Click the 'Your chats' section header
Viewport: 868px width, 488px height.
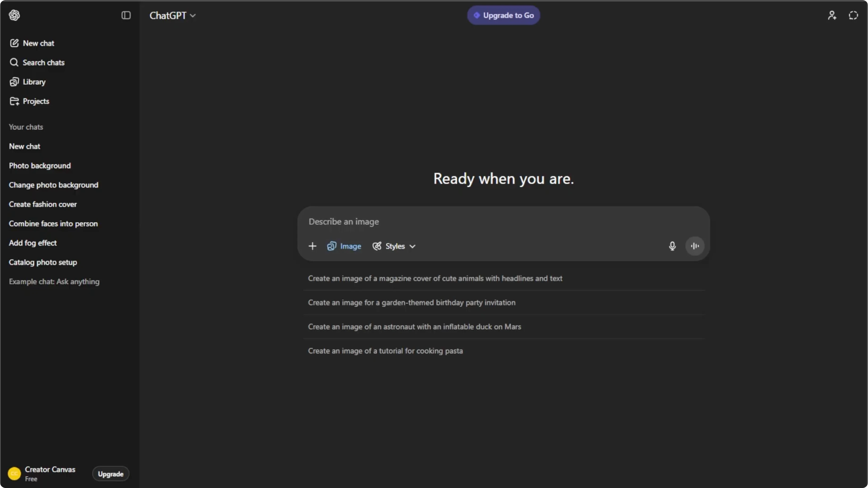pyautogui.click(x=26, y=127)
